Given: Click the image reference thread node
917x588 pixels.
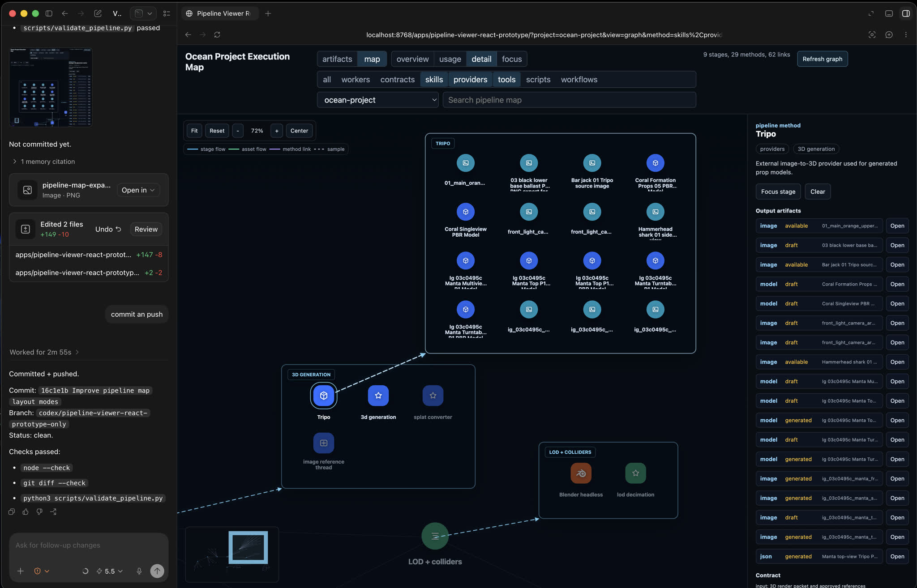Looking at the screenshot, I should click(x=323, y=443).
